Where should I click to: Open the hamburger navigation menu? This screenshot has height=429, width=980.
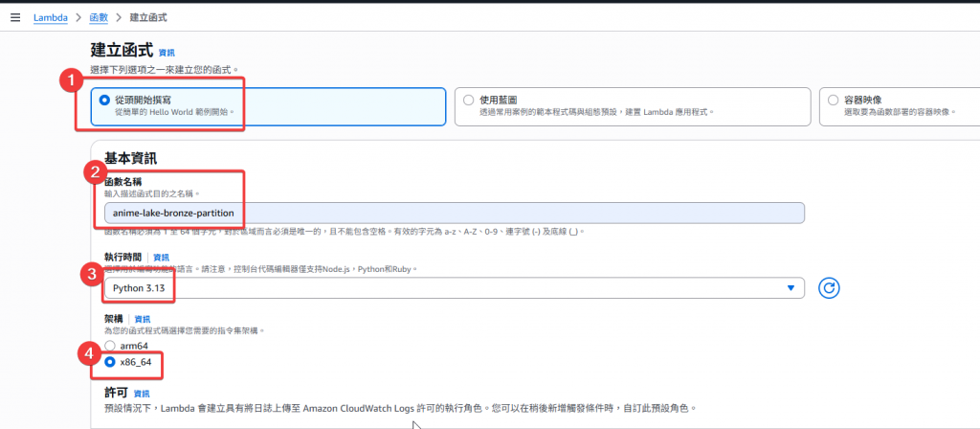(x=15, y=17)
